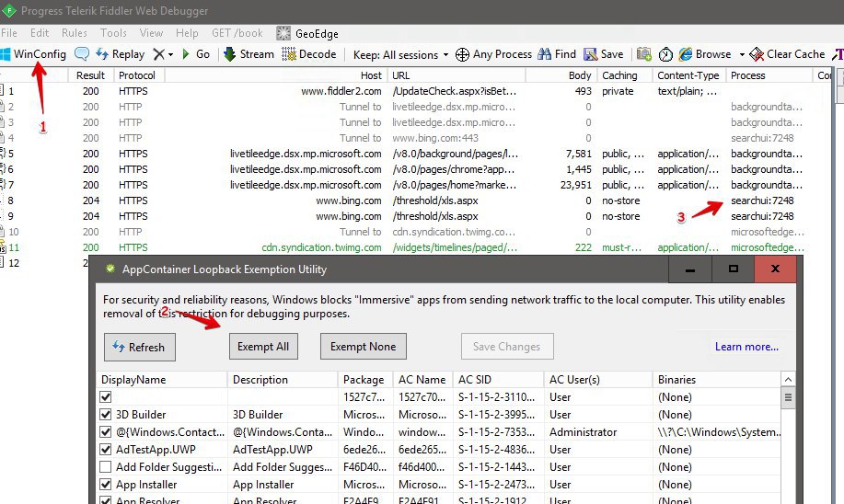Click the Go resume button

(196, 54)
